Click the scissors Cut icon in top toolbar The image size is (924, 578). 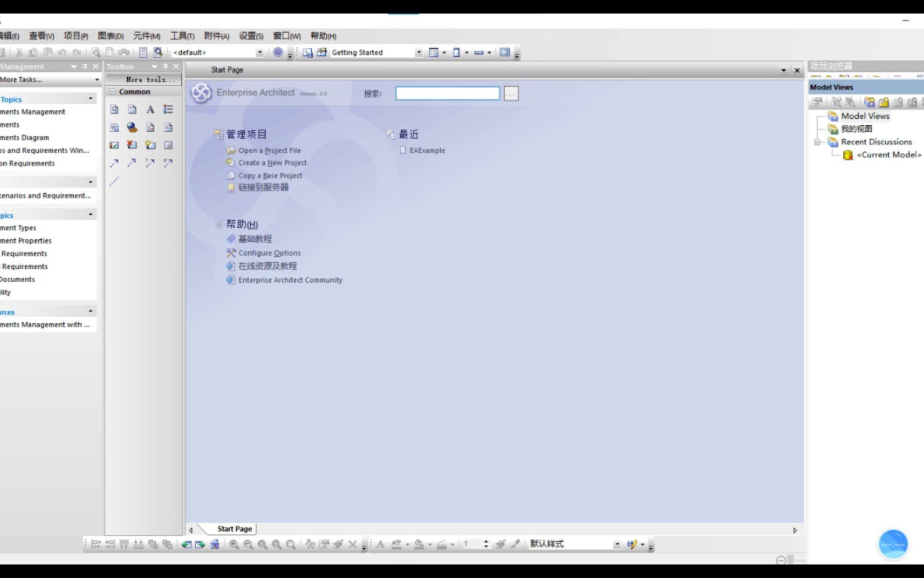click(x=19, y=52)
